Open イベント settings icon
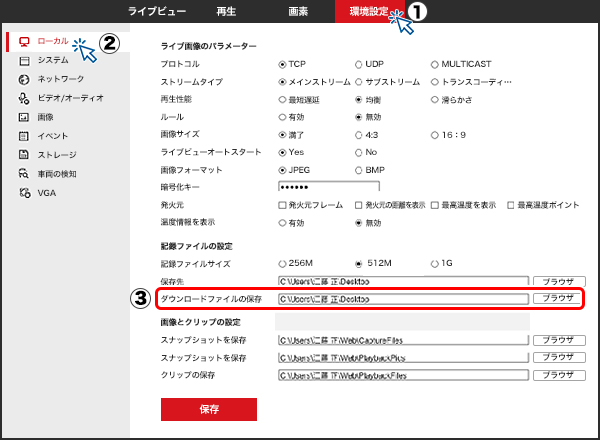This screenshot has height=440, width=600. [x=24, y=136]
